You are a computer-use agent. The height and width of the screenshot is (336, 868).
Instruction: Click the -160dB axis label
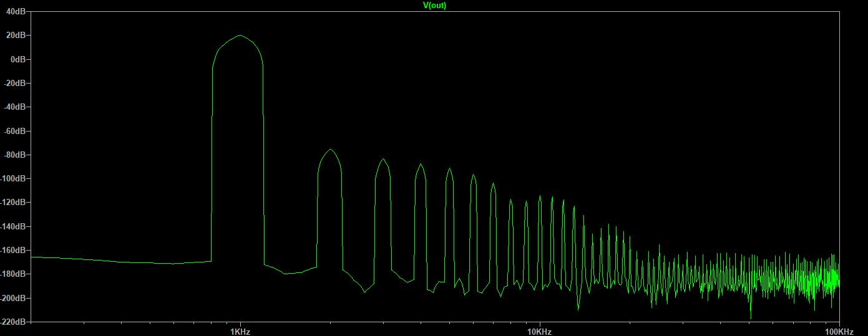point(13,250)
